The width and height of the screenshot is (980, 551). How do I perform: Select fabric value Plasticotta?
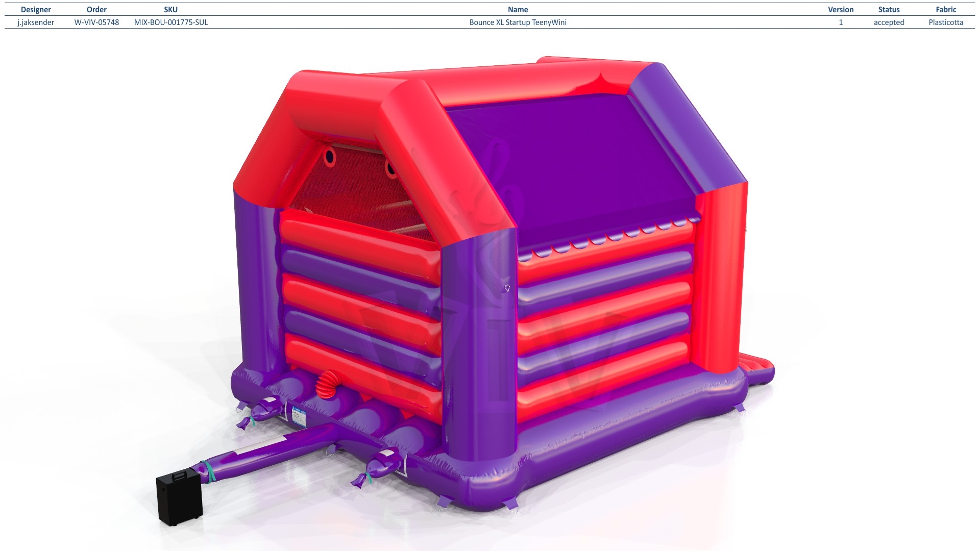(x=946, y=22)
